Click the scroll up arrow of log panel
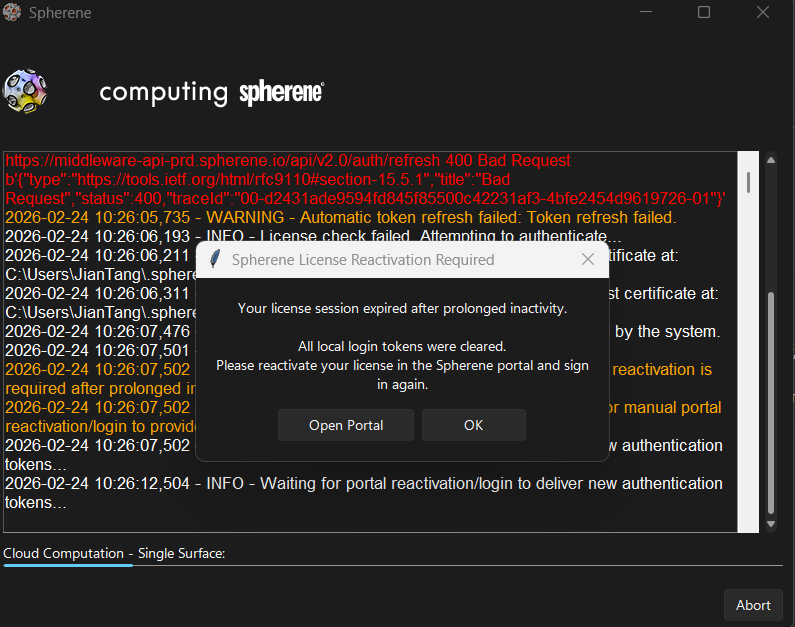This screenshot has width=795, height=627. [x=770, y=160]
